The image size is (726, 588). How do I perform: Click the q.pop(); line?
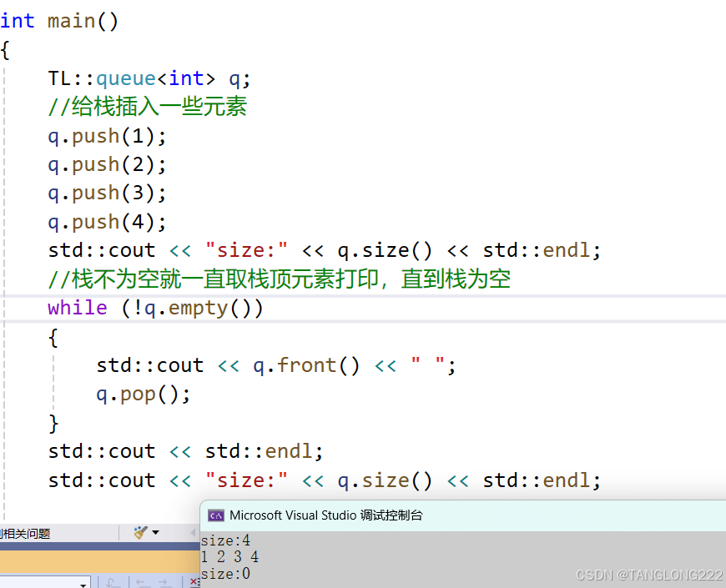coord(143,395)
